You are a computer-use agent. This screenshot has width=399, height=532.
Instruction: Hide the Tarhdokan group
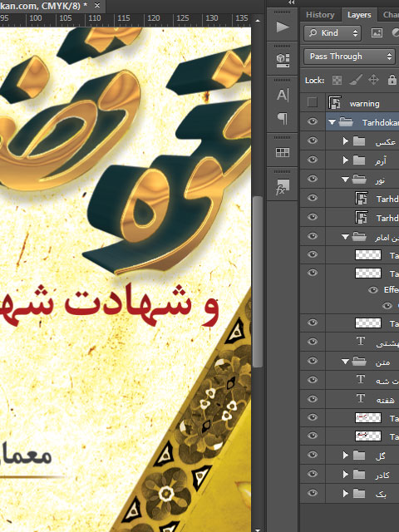point(313,122)
